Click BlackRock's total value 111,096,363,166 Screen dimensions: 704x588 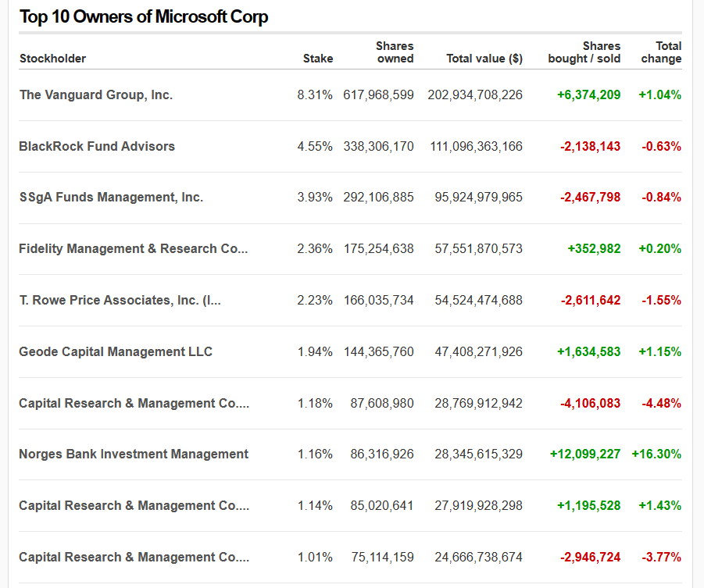tap(477, 146)
